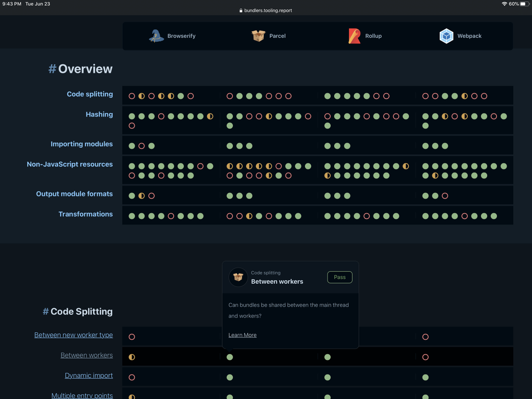Click Parcel's pass dot in the Dynamic import row
Image resolution: width=532 pixels, height=399 pixels.
pyautogui.click(x=230, y=377)
